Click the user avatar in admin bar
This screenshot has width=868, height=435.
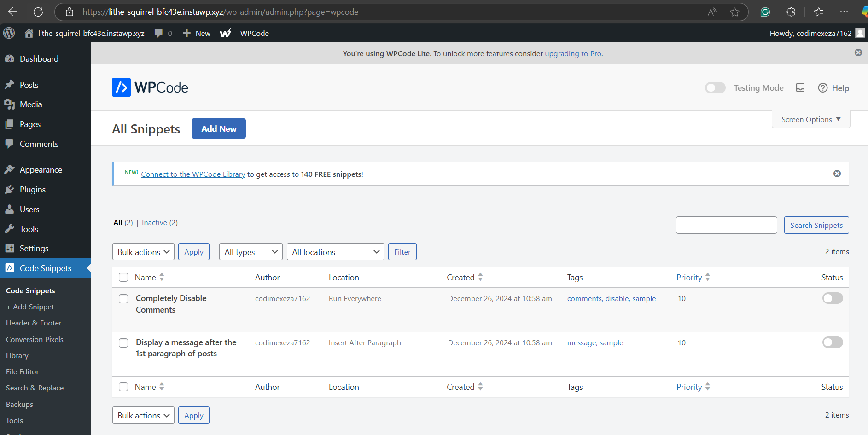click(x=860, y=33)
